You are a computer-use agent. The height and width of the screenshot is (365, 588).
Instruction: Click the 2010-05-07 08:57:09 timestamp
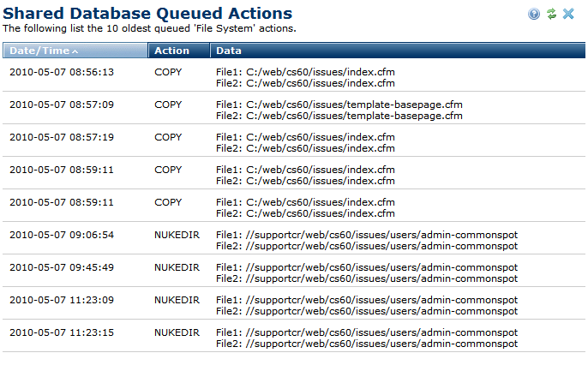[61, 105]
